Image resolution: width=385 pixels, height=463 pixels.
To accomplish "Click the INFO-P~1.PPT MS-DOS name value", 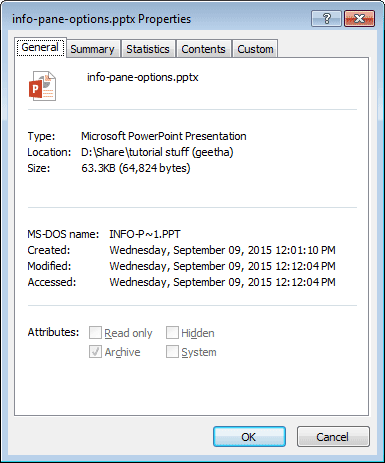I will click(x=145, y=234).
